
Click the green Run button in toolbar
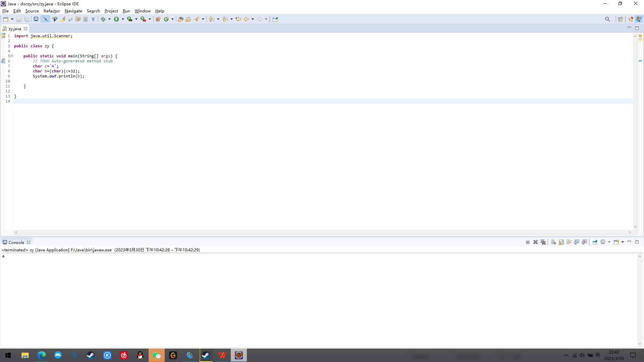click(116, 19)
